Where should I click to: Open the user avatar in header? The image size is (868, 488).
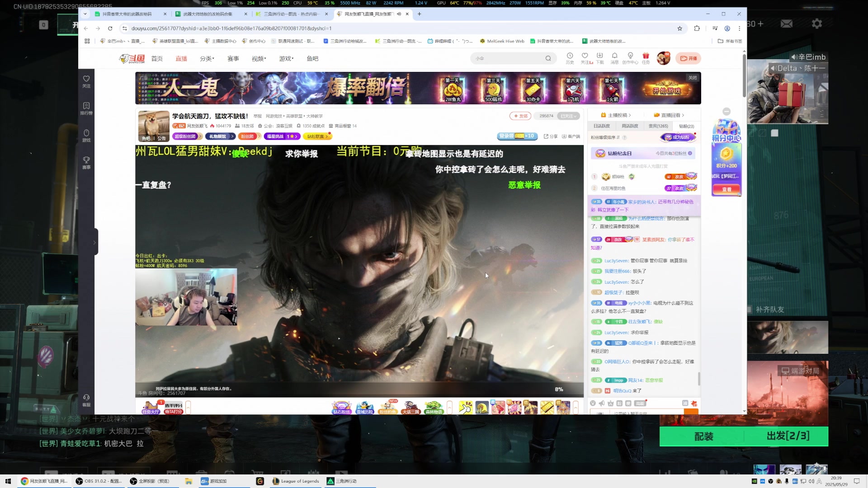pos(663,58)
